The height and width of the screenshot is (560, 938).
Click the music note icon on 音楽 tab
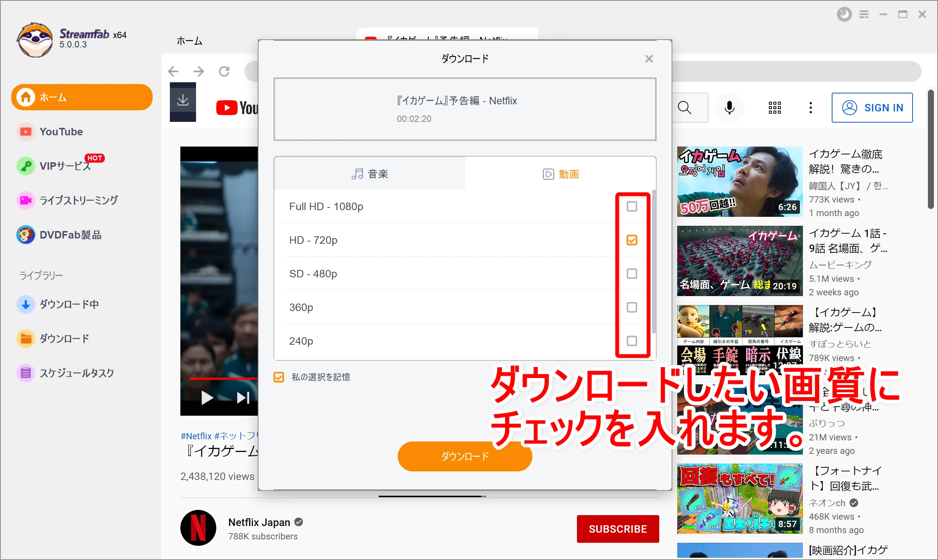pos(357,173)
